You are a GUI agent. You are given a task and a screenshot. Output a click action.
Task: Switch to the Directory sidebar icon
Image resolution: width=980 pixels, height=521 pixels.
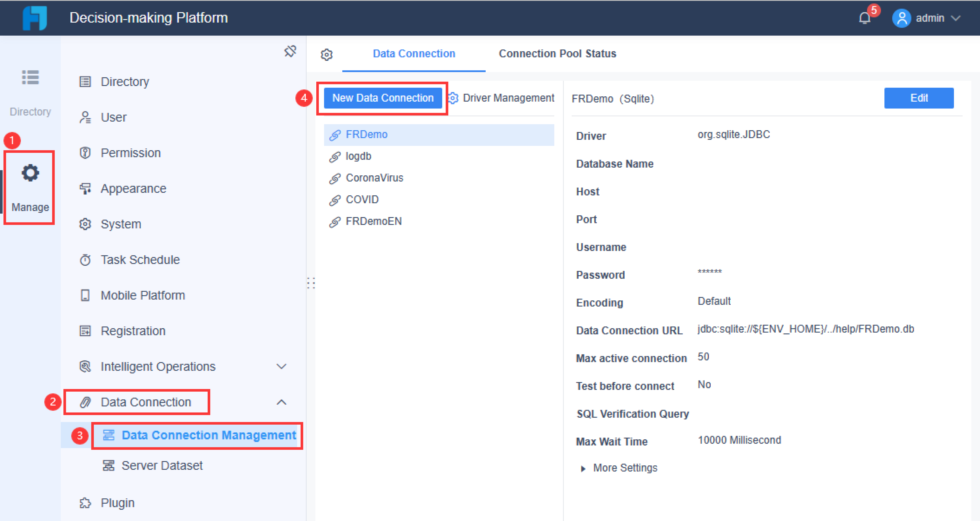point(30,78)
